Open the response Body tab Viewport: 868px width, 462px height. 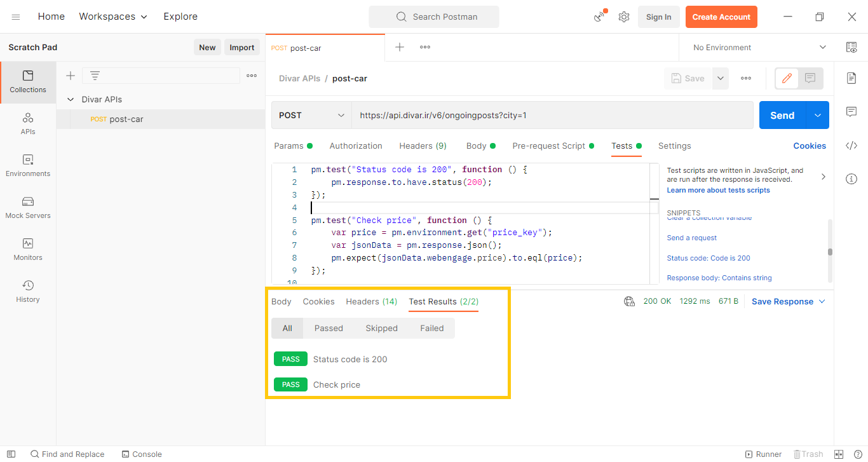tap(281, 301)
